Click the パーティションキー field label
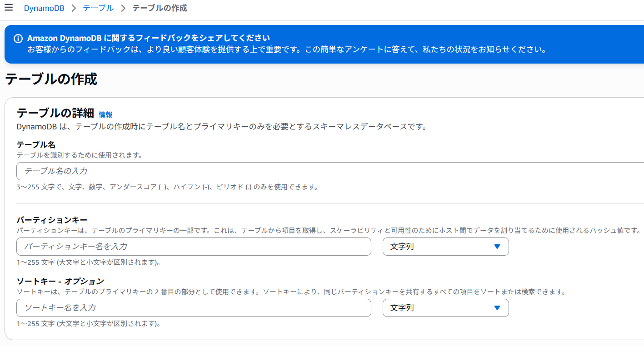The image size is (644, 346). pos(52,220)
